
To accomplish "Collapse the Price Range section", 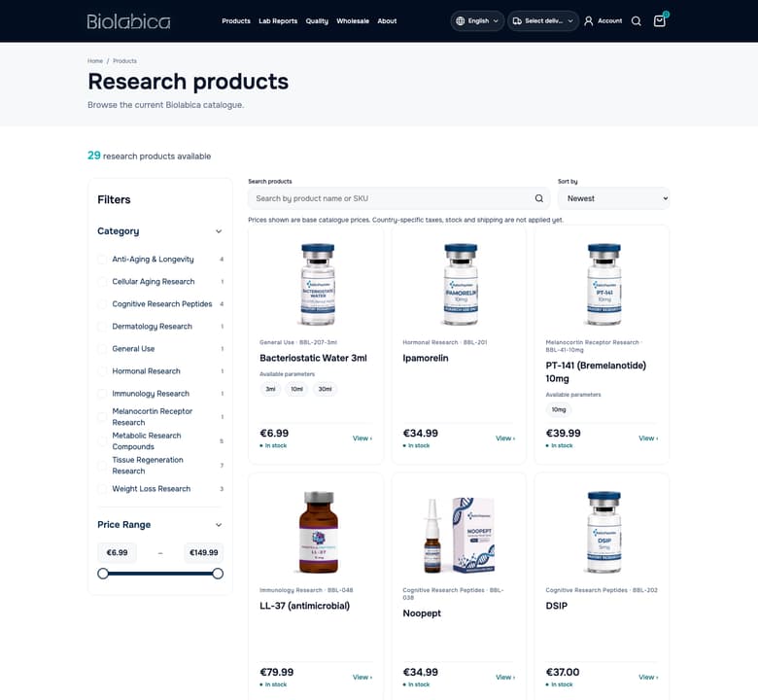I will point(219,525).
